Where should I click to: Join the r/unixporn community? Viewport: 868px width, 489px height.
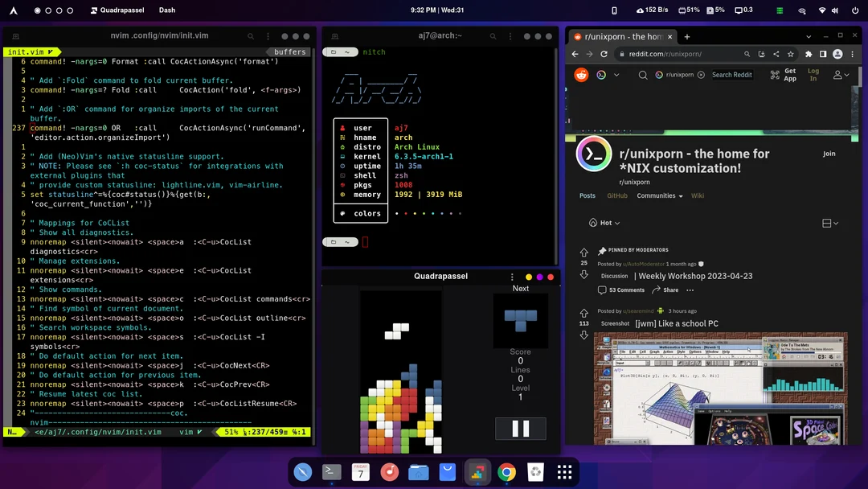(829, 153)
